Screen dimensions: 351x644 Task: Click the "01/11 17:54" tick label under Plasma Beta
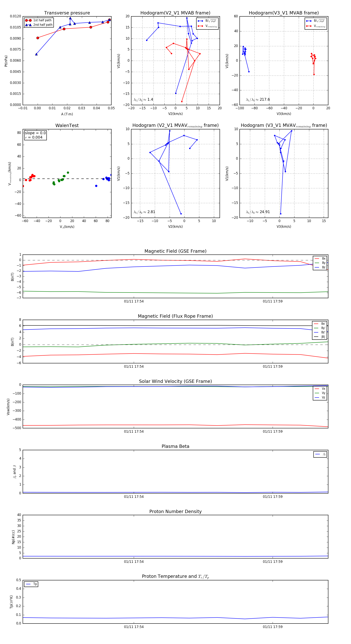134,497
